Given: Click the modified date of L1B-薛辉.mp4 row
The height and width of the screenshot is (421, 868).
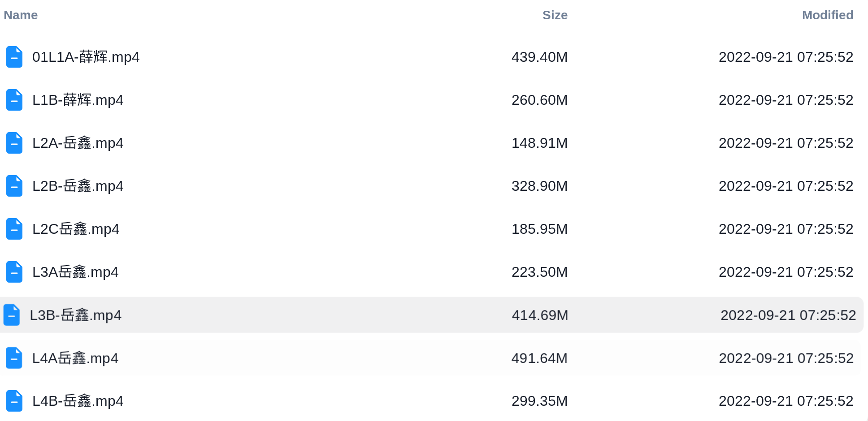Looking at the screenshot, I should (786, 100).
